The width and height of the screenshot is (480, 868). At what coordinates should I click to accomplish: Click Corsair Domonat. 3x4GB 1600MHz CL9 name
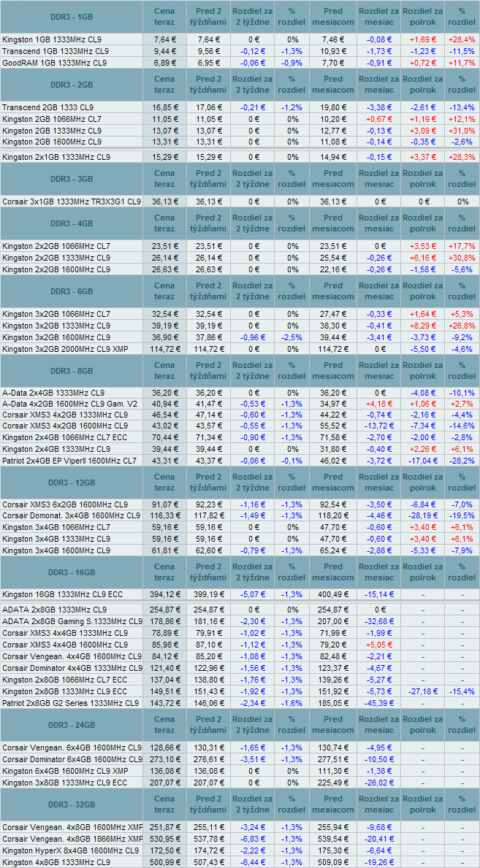pos(72,516)
